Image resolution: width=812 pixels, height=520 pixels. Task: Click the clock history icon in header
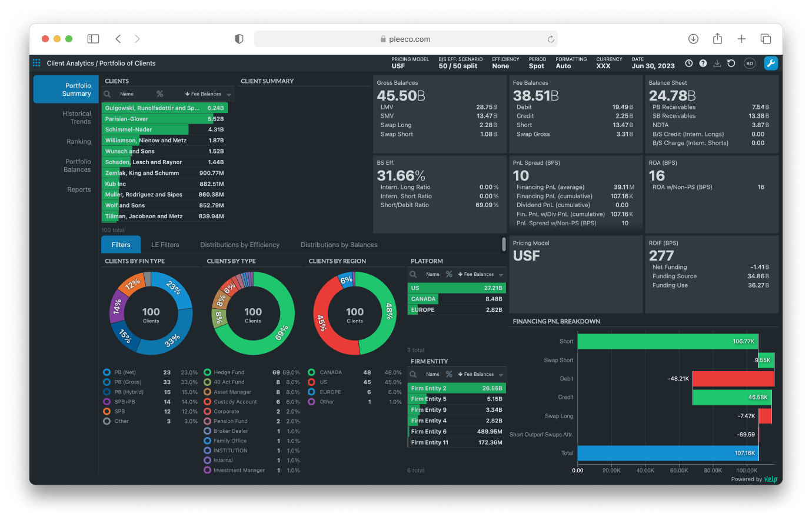[x=689, y=64]
